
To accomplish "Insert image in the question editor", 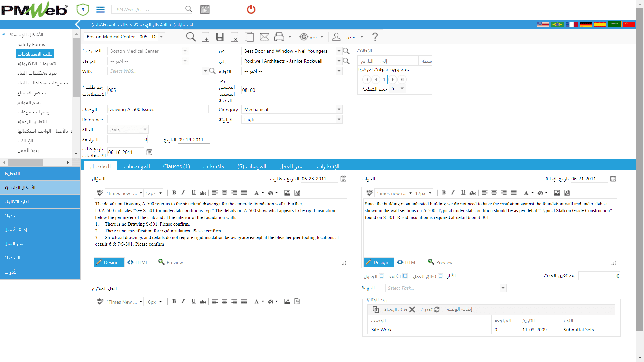I will [x=287, y=193].
